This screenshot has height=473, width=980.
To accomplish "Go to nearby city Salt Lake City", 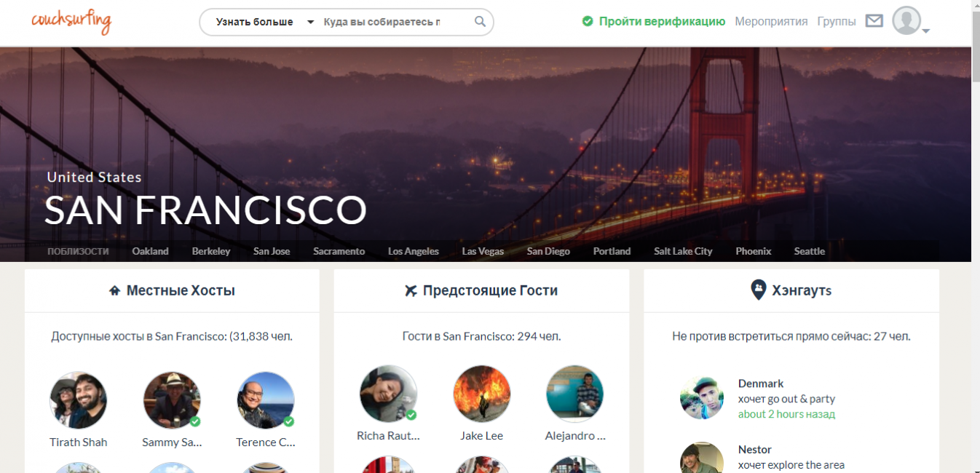I will coord(683,251).
